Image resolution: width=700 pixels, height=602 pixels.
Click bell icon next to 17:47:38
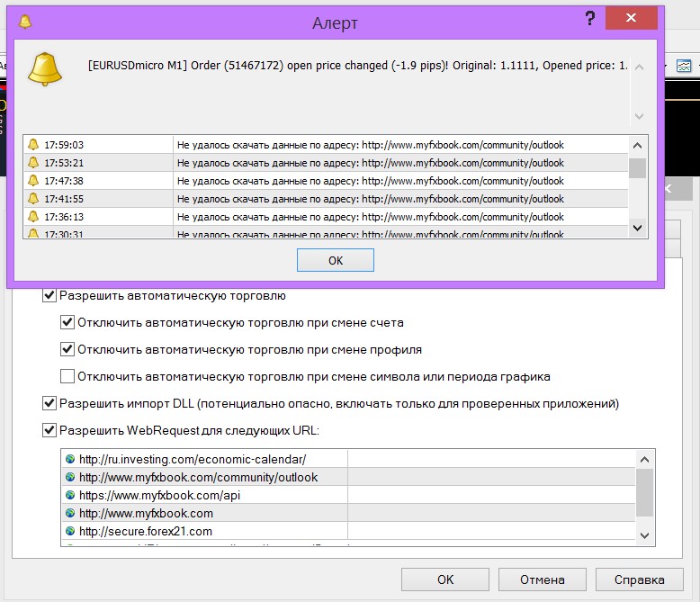(x=33, y=180)
